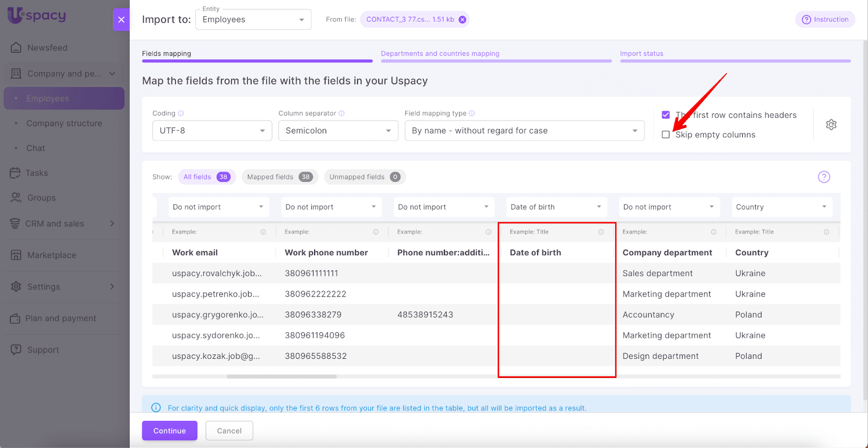Expand the Semicolon column separator dropdown
868x448 pixels.
point(338,131)
